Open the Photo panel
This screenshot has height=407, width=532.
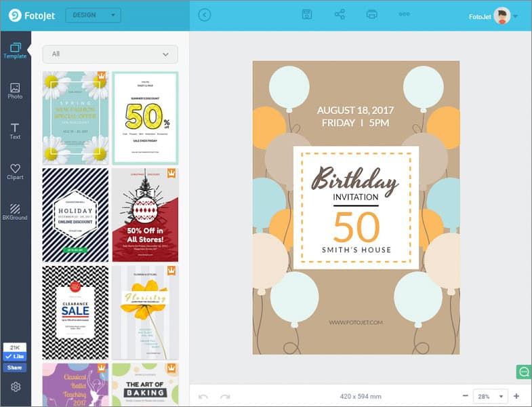click(16, 91)
